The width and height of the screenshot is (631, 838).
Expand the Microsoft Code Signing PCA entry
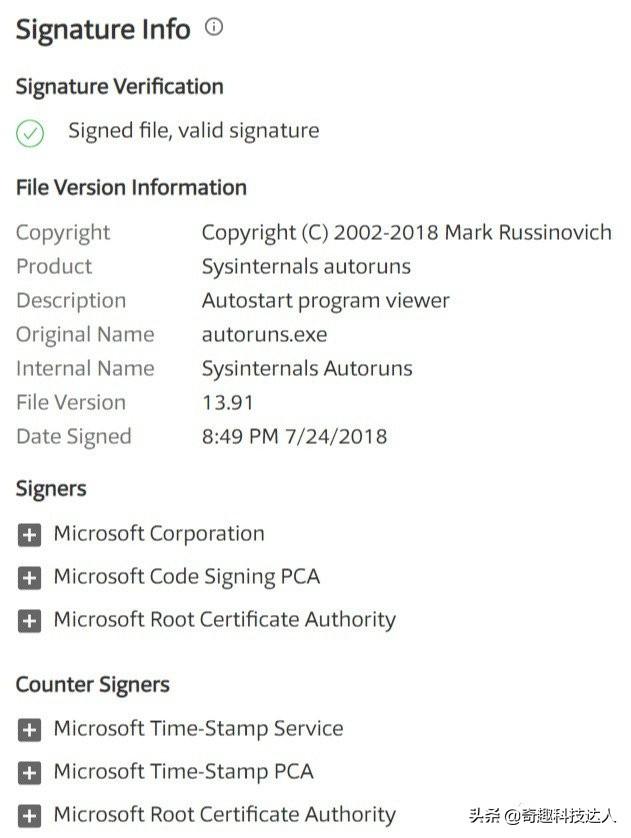pos(29,578)
